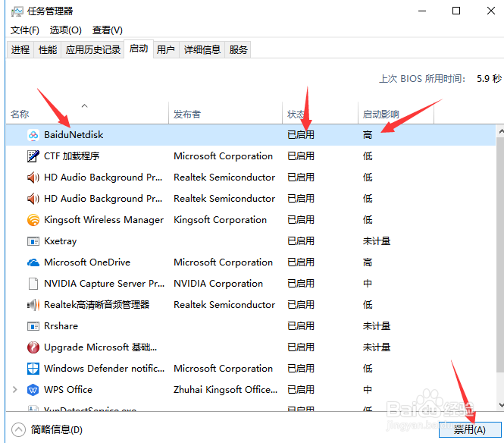Screen dimensions: 504x443
Task: Select the Kxetray row name
Action: tap(61, 241)
